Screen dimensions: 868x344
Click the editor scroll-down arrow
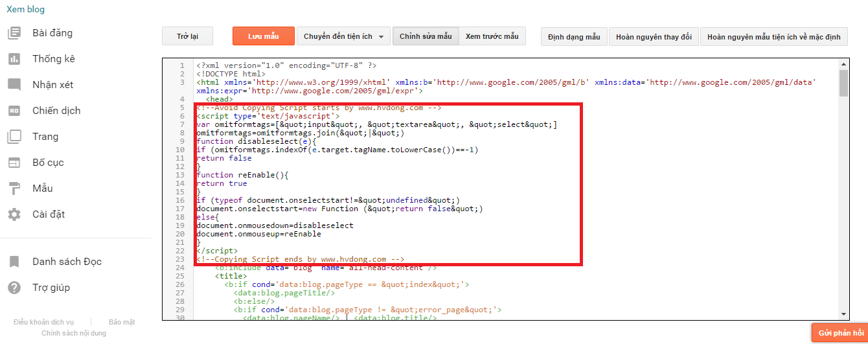click(843, 314)
